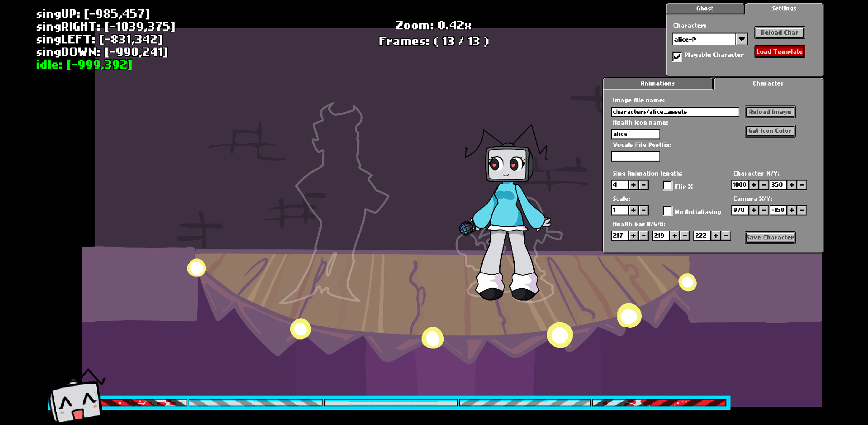Click the Vocals File Postfix input field

(x=635, y=156)
